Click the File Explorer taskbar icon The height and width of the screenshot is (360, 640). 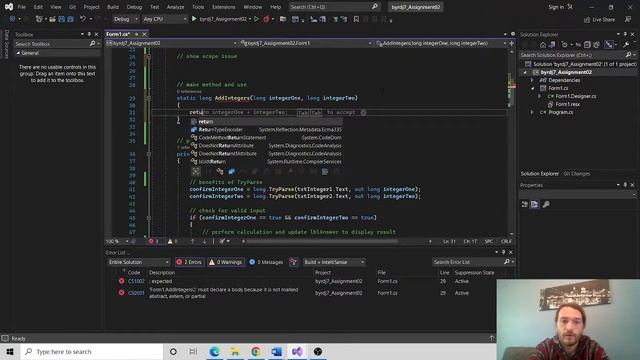coord(235,351)
